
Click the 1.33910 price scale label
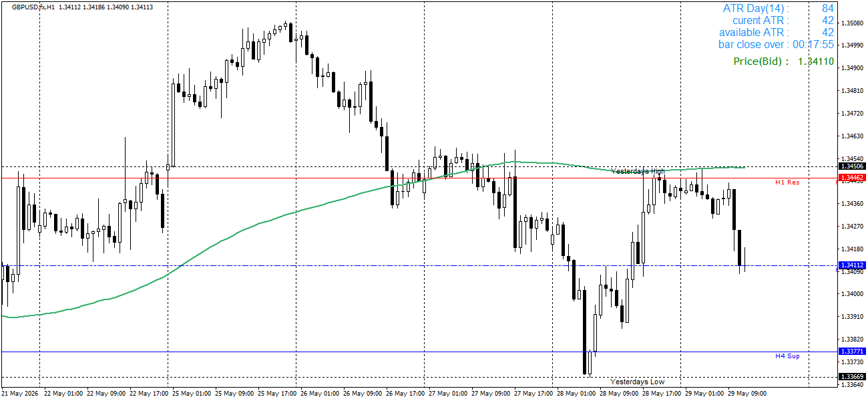click(x=853, y=317)
